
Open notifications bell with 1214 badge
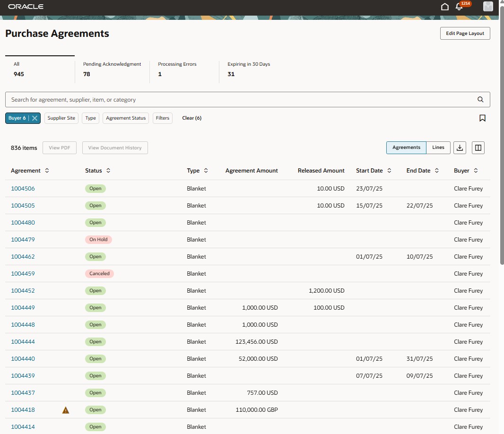(x=460, y=7)
